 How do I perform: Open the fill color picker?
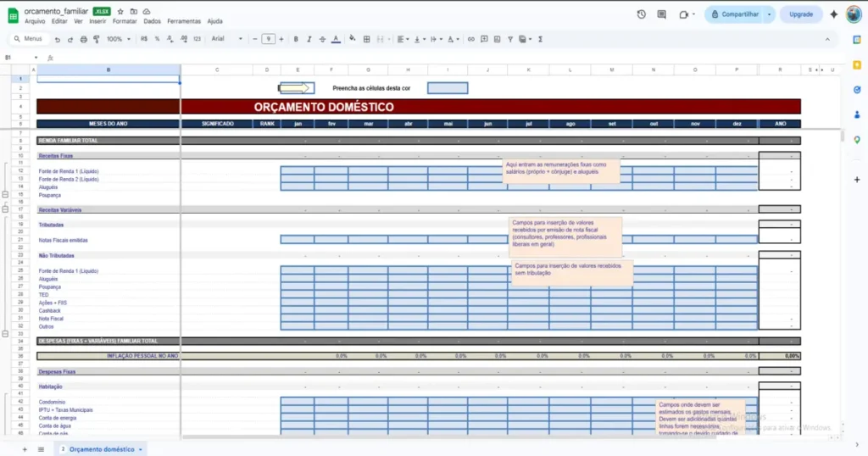(x=352, y=39)
